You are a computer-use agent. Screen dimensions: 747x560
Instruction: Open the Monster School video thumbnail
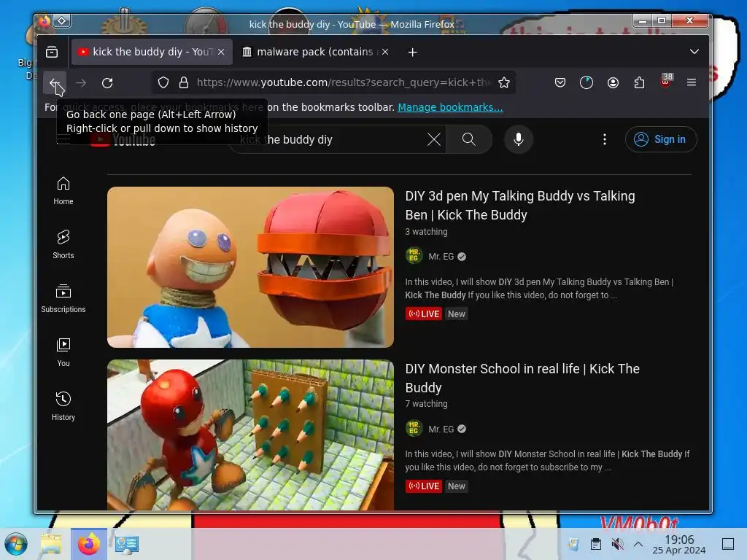point(251,435)
